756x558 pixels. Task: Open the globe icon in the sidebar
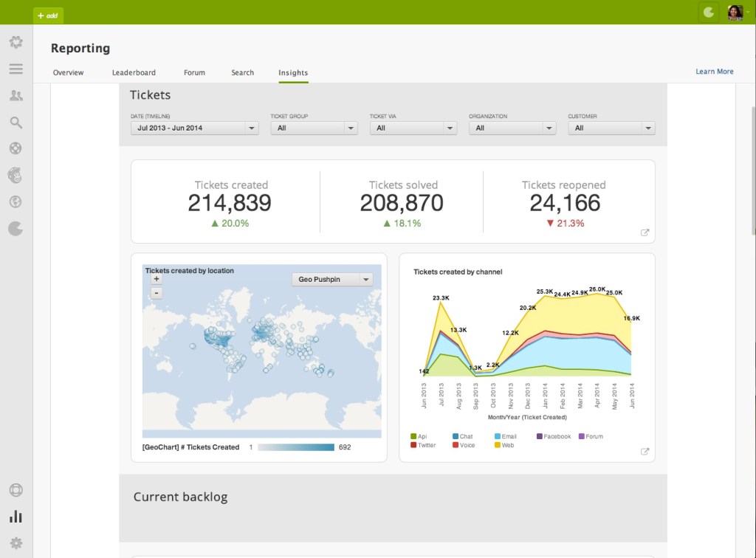pos(16,201)
